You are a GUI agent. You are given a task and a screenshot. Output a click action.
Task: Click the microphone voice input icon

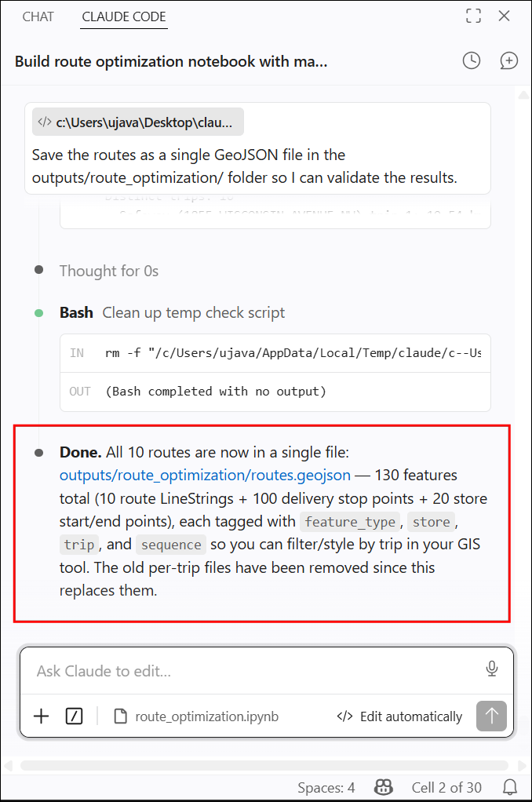(492, 669)
